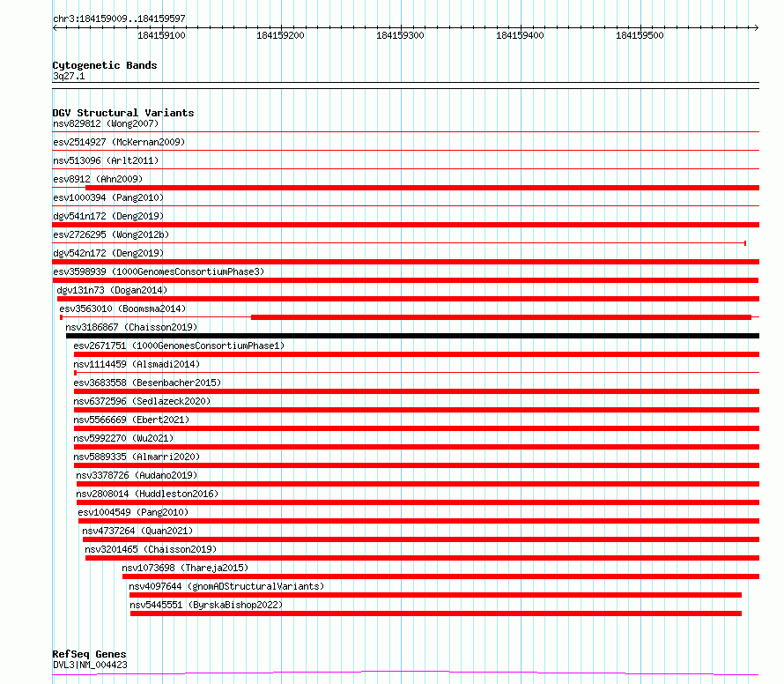The image size is (784, 684).
Task: Open dgv541n172 (Deng2019) variant label
Action: click(108, 216)
